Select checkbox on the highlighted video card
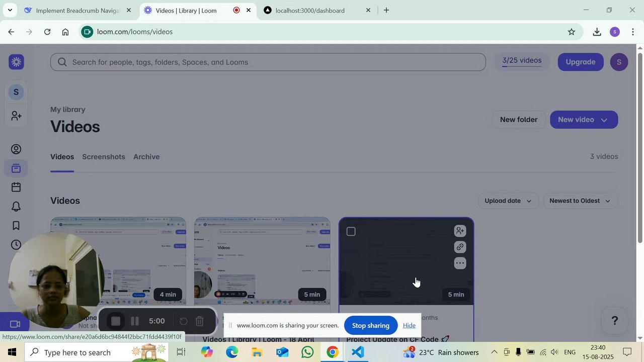This screenshot has width=644, height=362. pyautogui.click(x=351, y=231)
